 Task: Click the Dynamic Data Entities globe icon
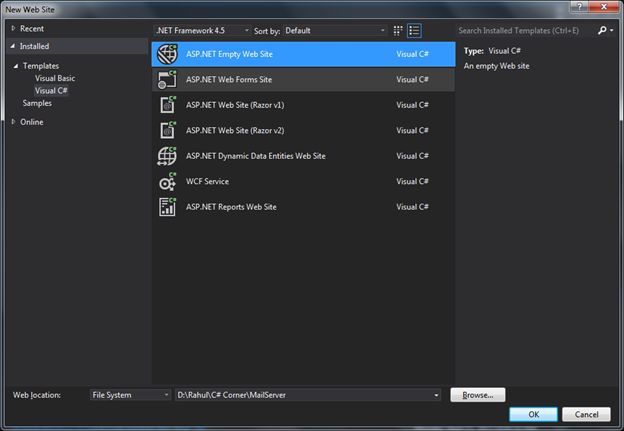pyautogui.click(x=167, y=156)
